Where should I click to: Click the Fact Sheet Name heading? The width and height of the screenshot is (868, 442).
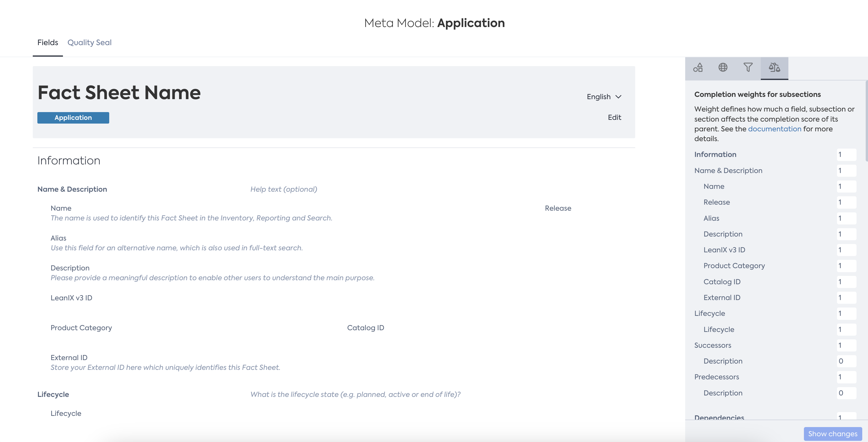tap(119, 92)
